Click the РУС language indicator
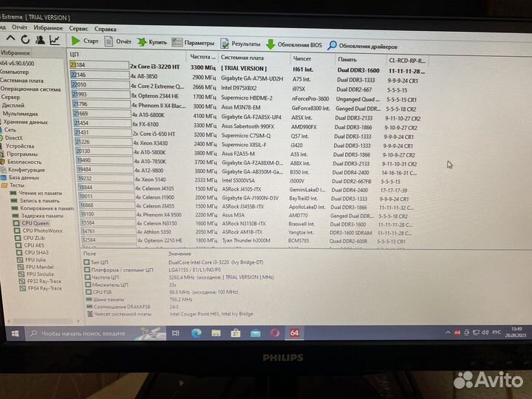Viewport: 532px width, 399px height. point(497,332)
